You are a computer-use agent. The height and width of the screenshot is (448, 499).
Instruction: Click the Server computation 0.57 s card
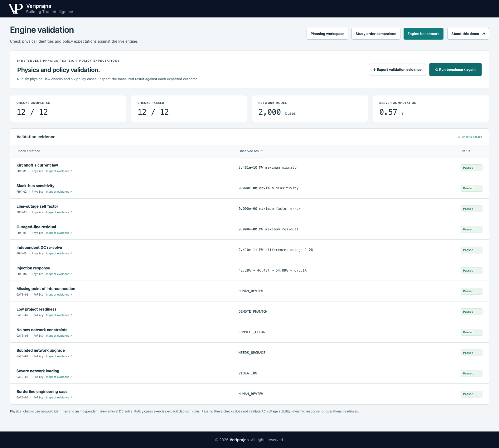431,108
